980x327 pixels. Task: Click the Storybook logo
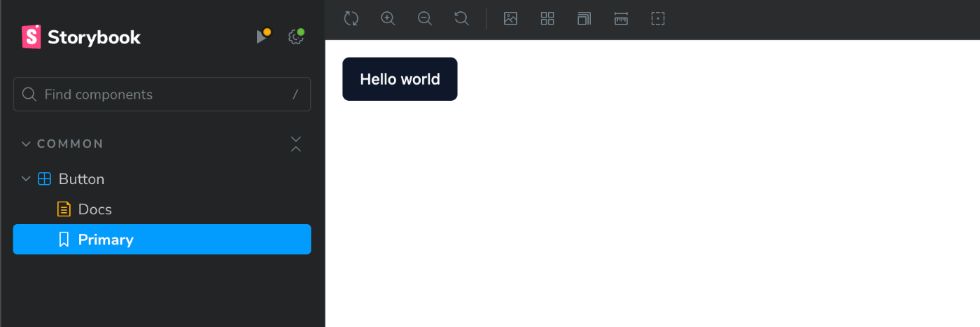(x=81, y=37)
